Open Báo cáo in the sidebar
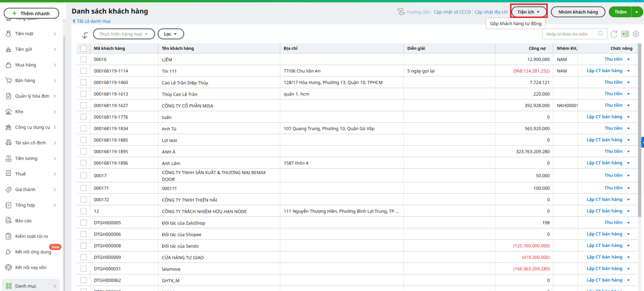This screenshot has width=644, height=291. pos(23,221)
